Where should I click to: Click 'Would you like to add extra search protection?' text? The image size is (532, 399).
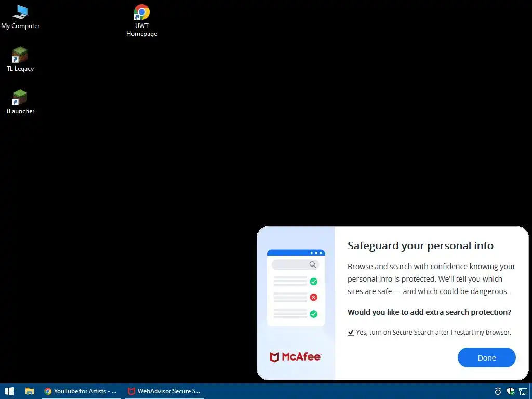click(429, 312)
